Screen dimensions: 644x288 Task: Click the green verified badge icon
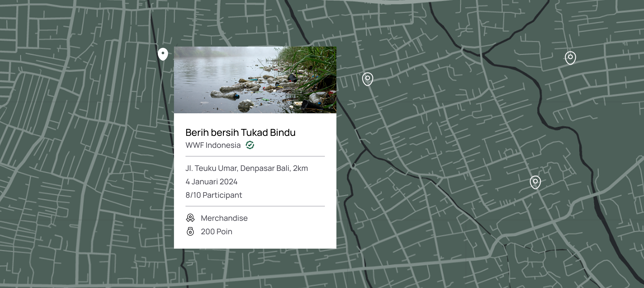(x=250, y=145)
